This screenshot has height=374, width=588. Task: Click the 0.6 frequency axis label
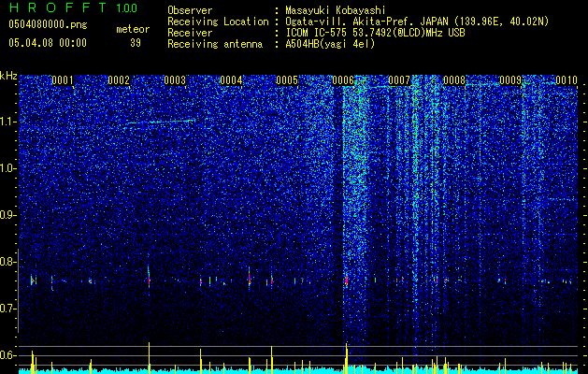(8, 355)
